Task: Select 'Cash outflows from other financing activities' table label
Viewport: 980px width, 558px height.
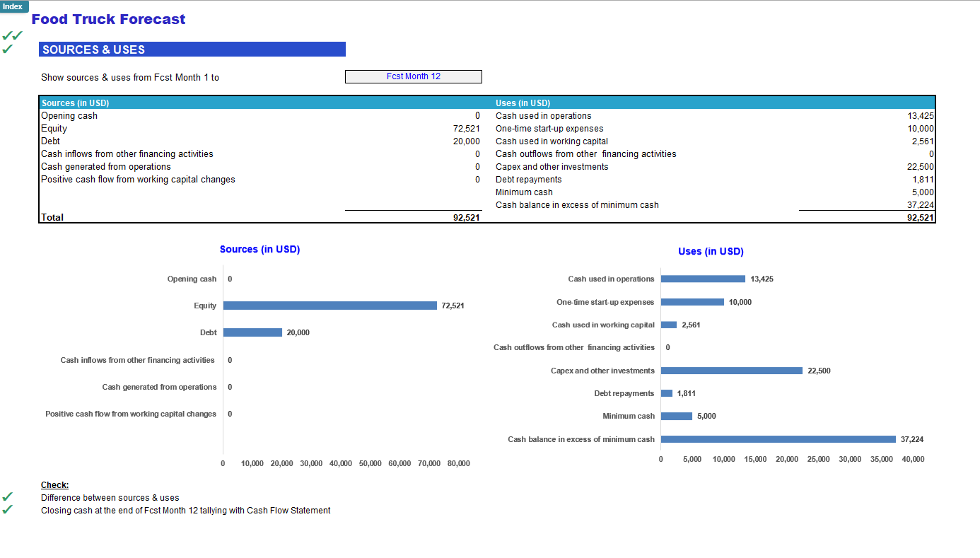Action: click(x=586, y=154)
